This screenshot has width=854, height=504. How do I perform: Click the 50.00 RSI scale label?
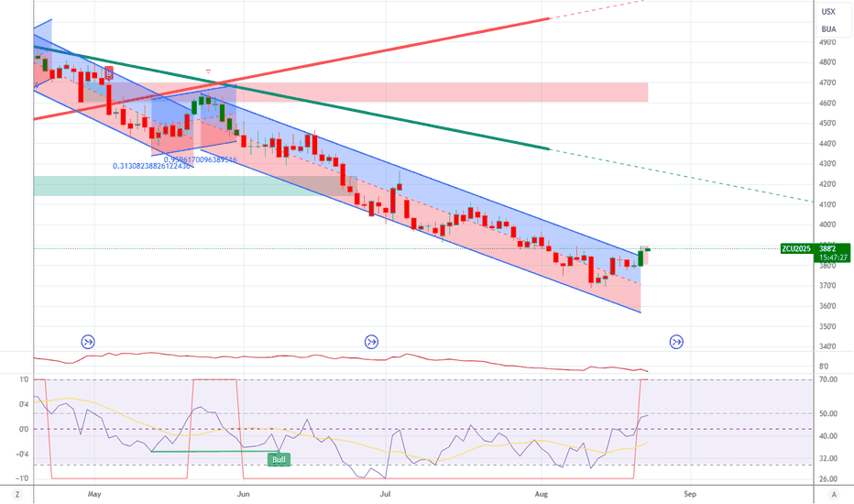828,413
